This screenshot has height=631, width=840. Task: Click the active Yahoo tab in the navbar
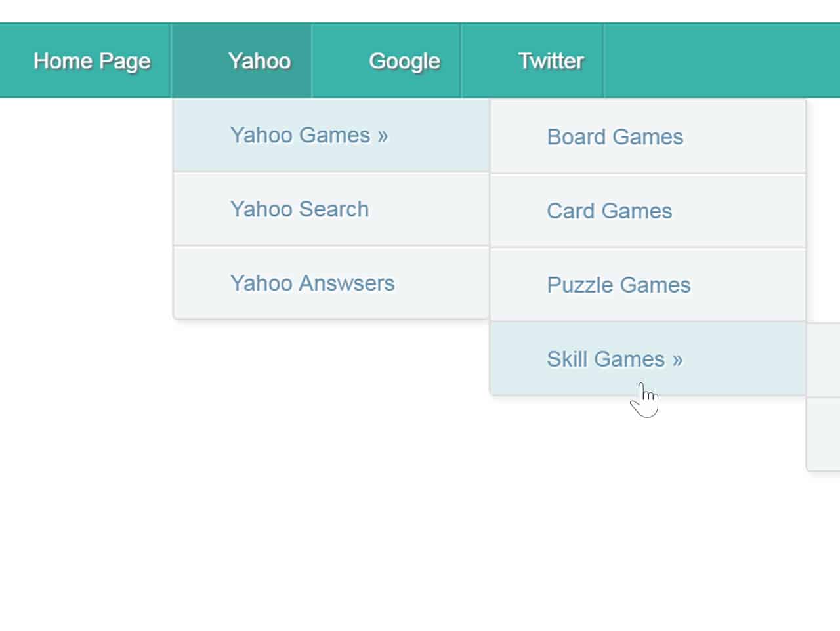coord(259,60)
